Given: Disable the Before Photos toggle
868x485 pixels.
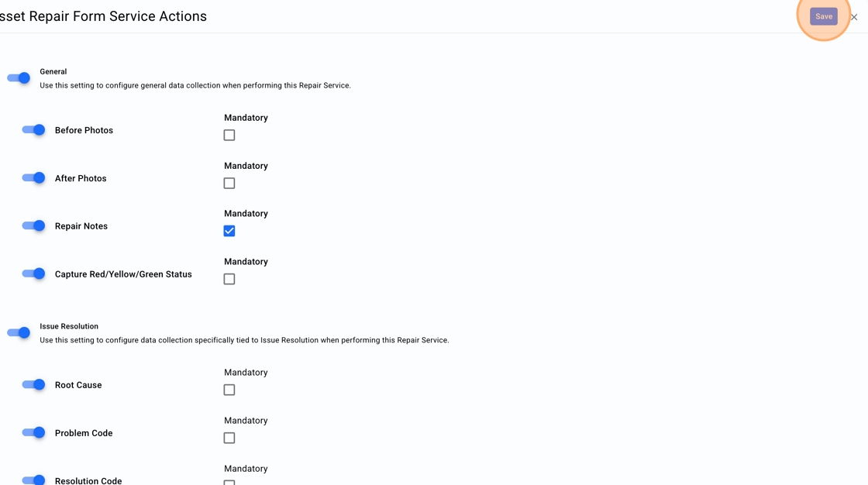Looking at the screenshot, I should [33, 130].
